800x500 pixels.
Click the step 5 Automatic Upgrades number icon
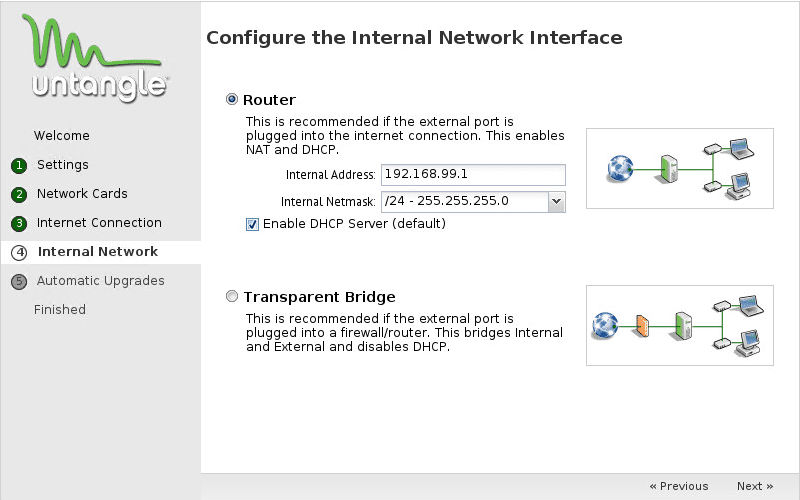point(19,282)
